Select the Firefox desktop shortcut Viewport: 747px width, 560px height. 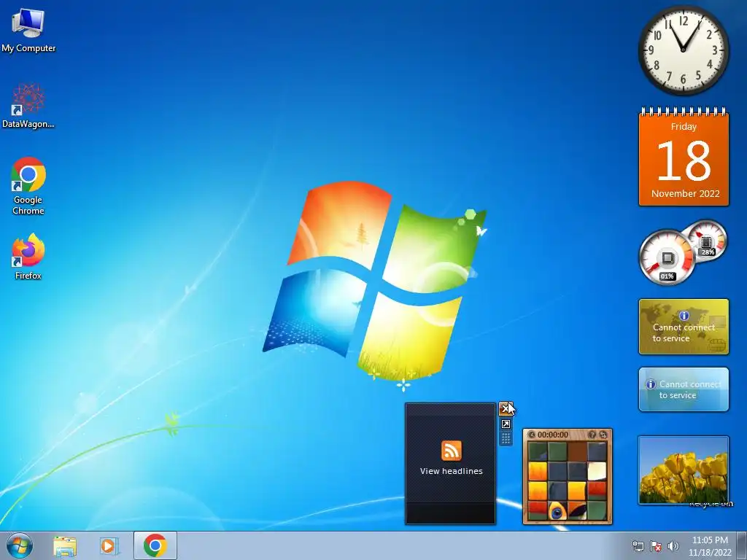28,256
